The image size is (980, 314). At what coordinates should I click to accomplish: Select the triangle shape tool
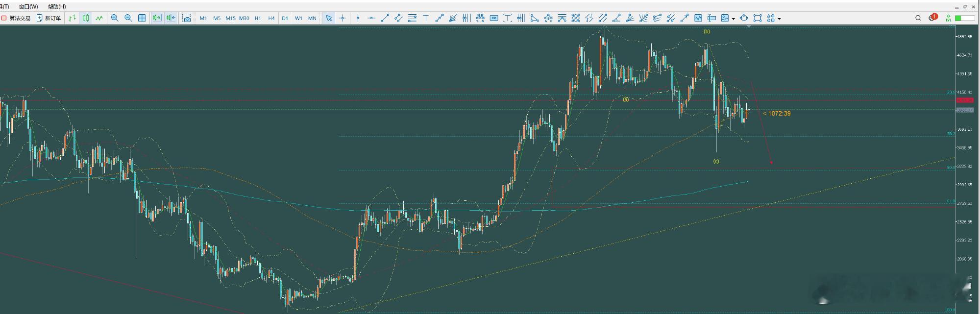click(535, 18)
